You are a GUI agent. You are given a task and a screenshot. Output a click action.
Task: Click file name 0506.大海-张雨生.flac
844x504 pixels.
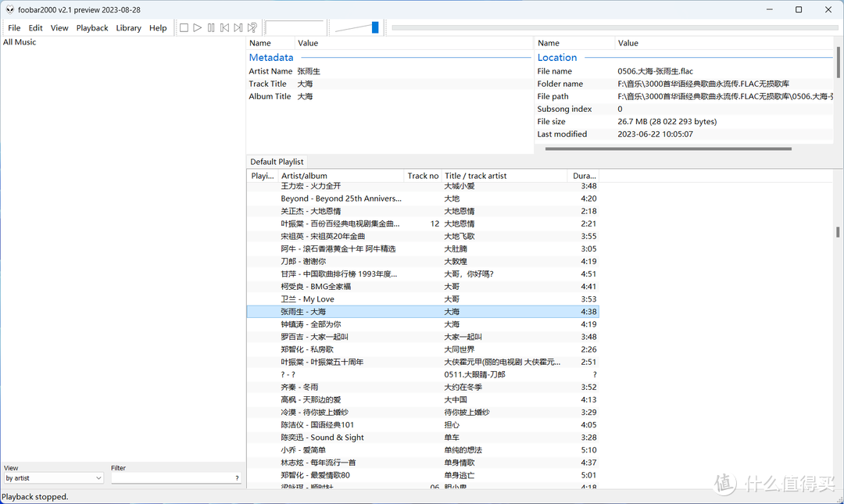click(655, 71)
